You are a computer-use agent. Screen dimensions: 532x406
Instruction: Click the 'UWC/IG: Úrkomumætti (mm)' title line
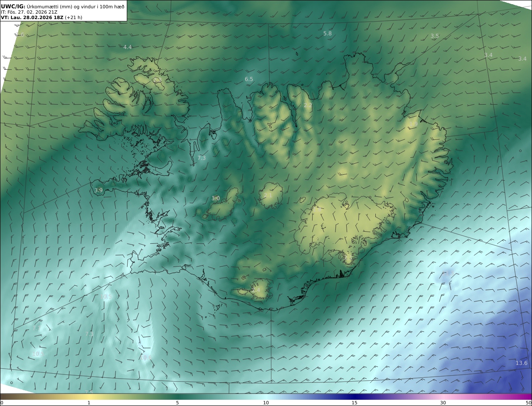coord(62,6)
